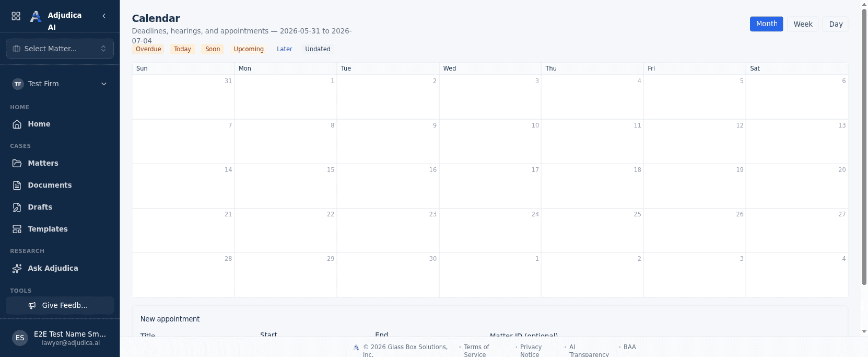Open Documents section
The height and width of the screenshot is (357, 868).
coord(60,185)
